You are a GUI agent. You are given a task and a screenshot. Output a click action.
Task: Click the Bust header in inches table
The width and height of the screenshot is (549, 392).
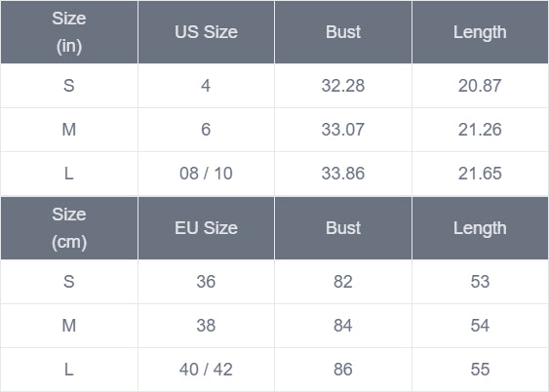point(343,32)
